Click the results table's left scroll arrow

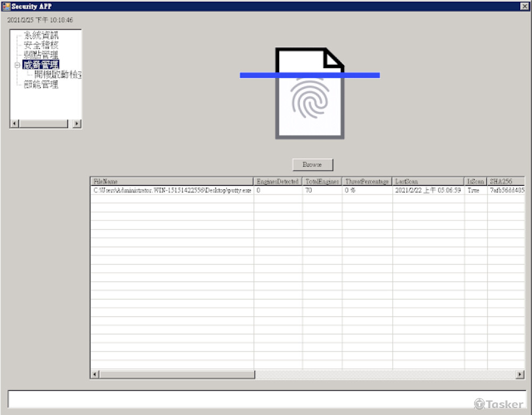(95, 375)
